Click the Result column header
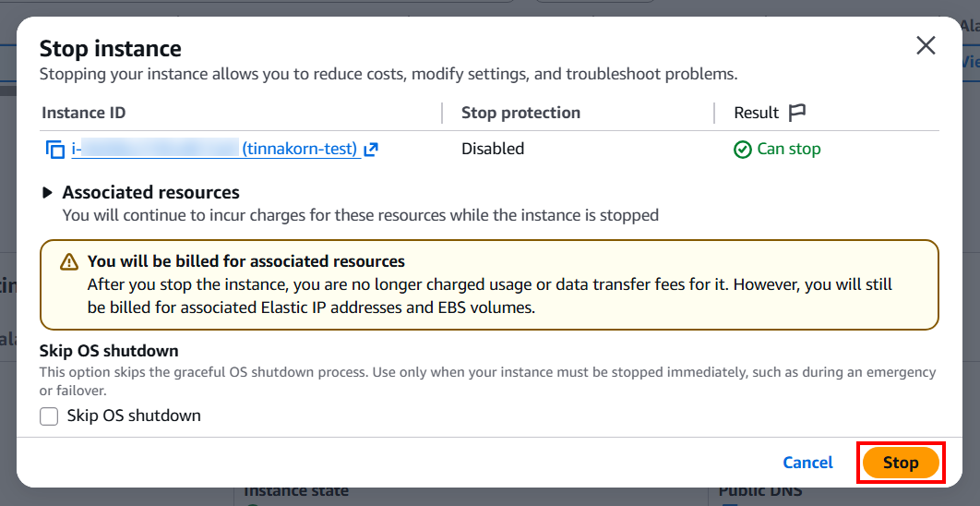This screenshot has width=980, height=506. (x=757, y=113)
